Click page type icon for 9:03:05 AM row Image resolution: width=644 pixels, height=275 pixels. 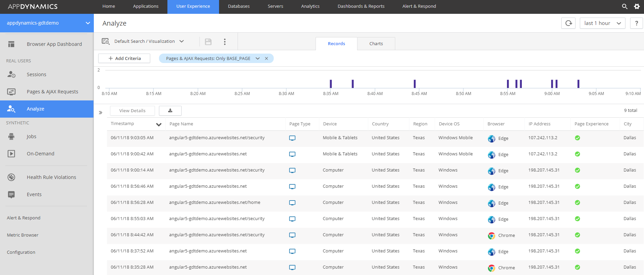click(292, 138)
